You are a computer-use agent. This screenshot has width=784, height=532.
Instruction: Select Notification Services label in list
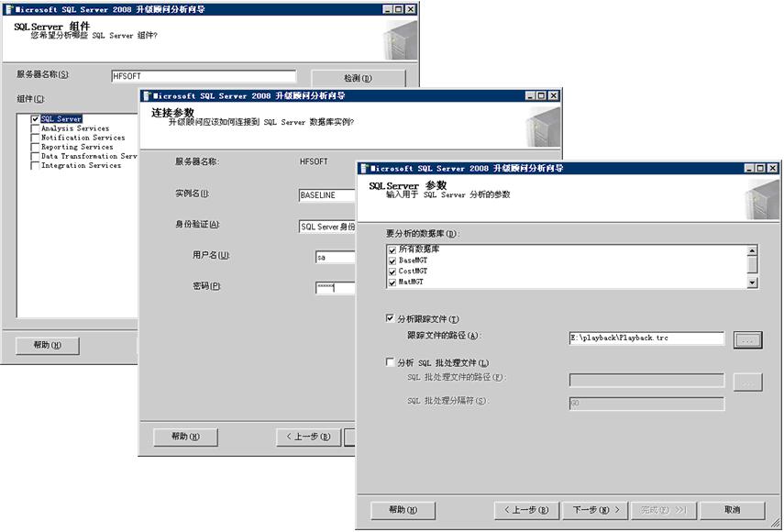(x=83, y=138)
